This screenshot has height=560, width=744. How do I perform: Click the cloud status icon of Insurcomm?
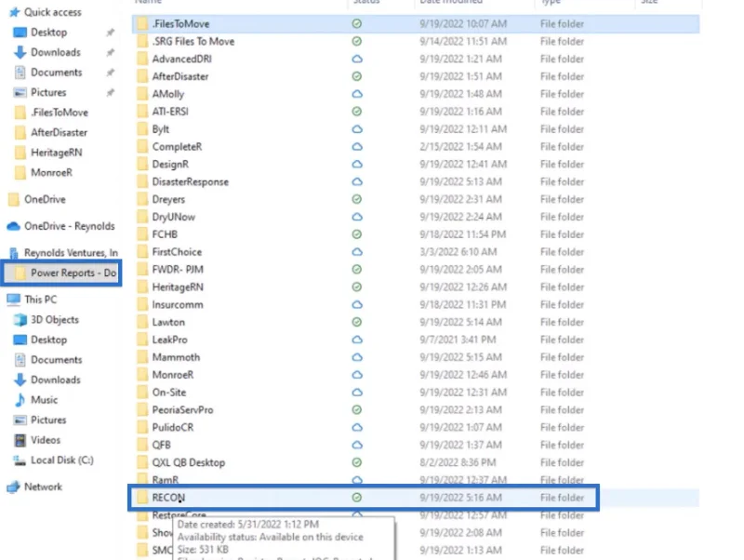357,305
